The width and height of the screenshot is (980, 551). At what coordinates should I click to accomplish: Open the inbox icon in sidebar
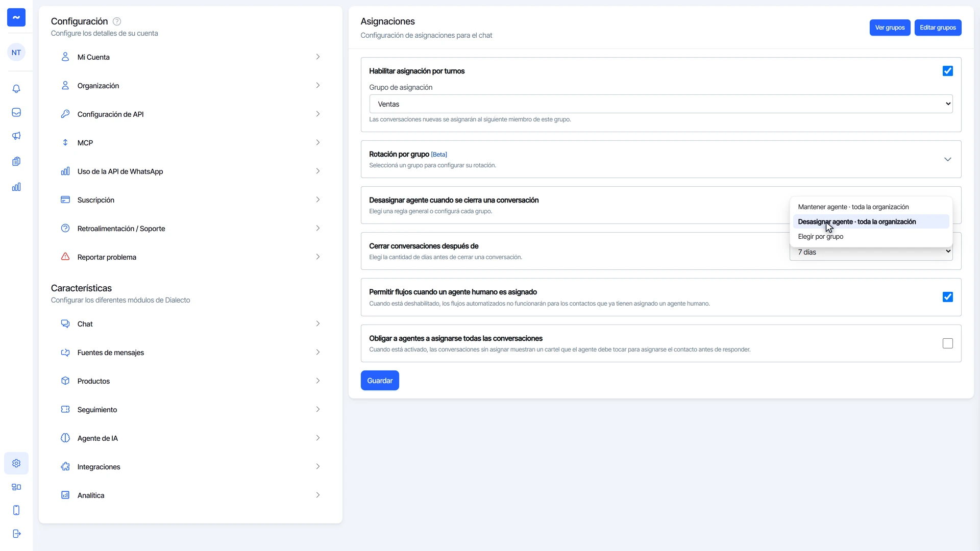pos(16,112)
